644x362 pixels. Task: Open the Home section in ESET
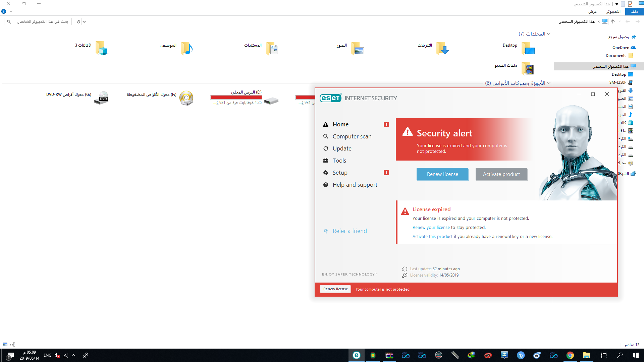[x=340, y=124]
